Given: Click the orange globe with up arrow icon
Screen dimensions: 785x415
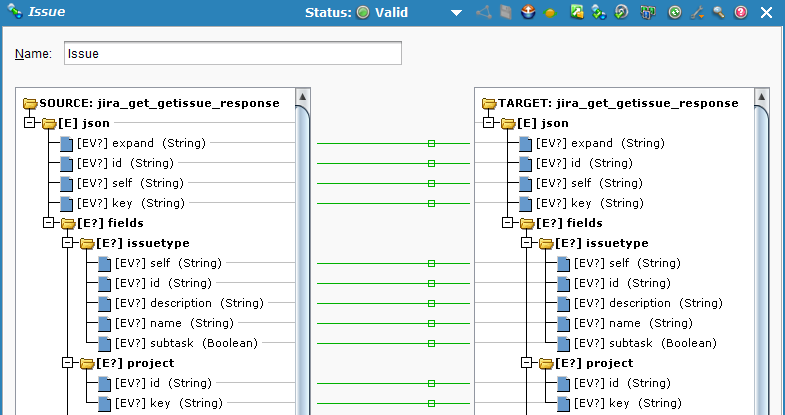Looking at the screenshot, I should (x=528, y=13).
